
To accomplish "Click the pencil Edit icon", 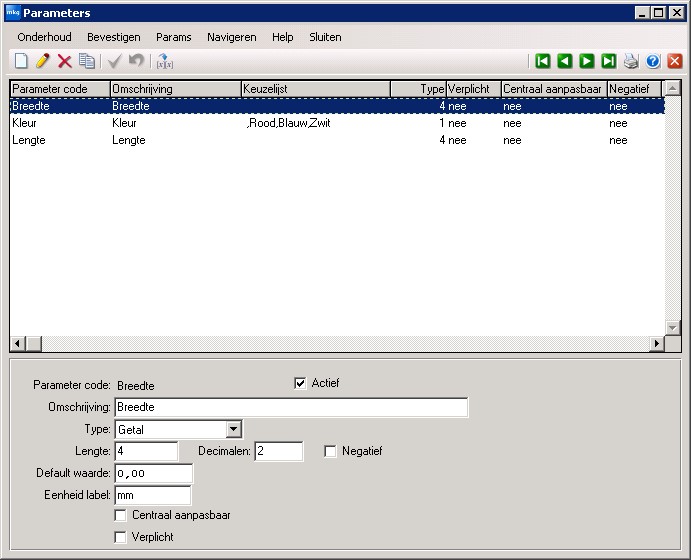I will click(43, 61).
